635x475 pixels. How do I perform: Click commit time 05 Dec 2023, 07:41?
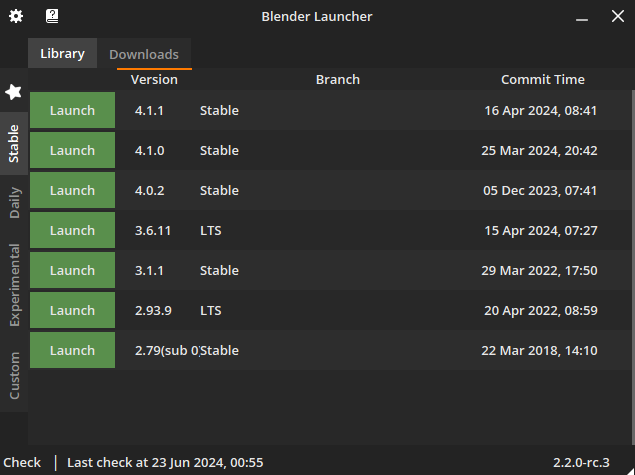coord(540,191)
